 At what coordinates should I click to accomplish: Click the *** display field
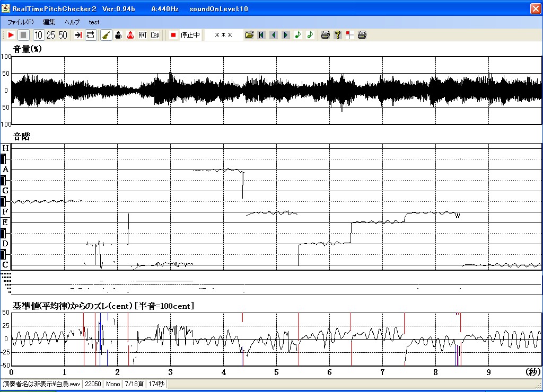[x=223, y=35]
